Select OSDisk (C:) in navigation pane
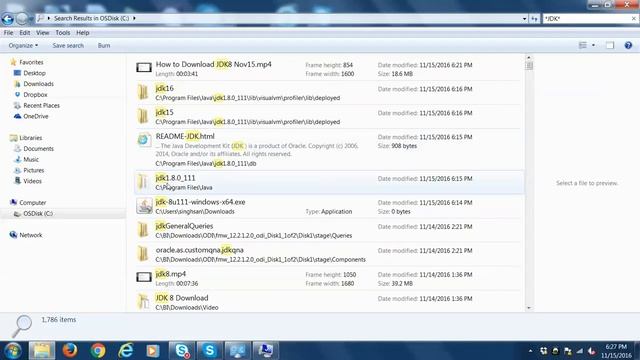Viewport: 640px width, 360px height. pos(33,213)
